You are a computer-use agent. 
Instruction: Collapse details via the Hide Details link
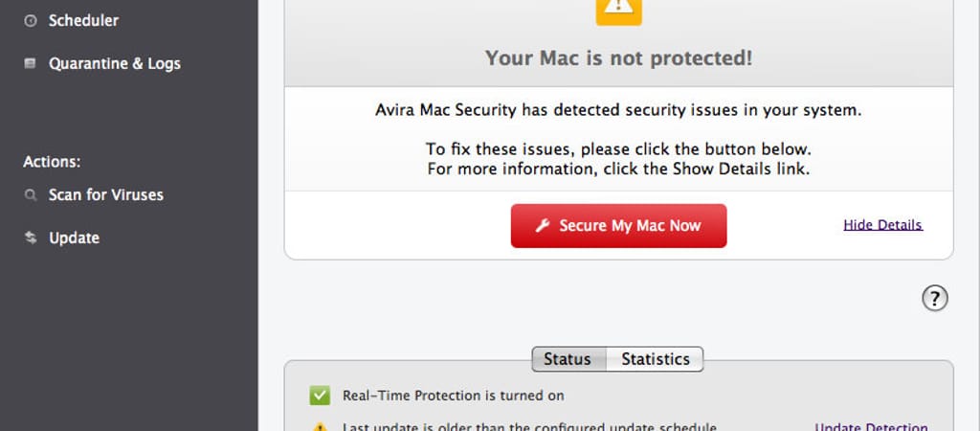(882, 225)
